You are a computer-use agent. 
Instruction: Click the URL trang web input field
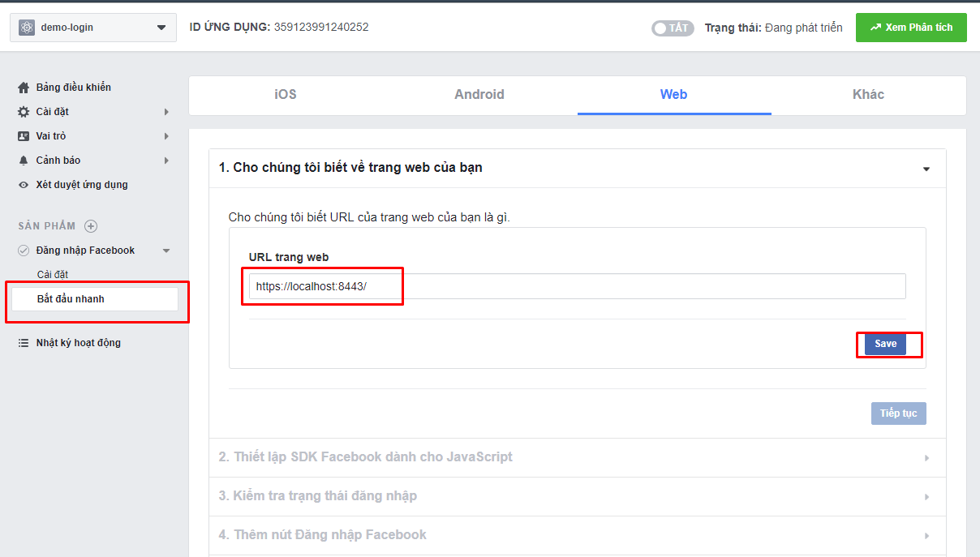click(x=577, y=286)
